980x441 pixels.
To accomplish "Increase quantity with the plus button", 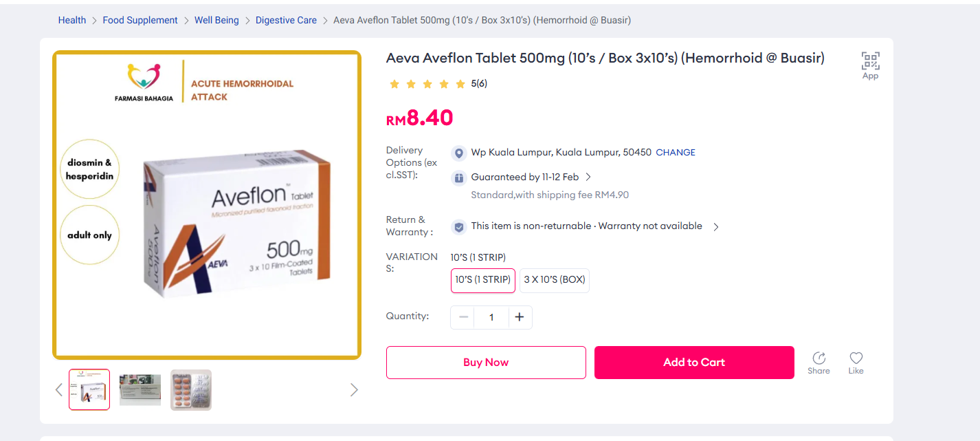I will click(520, 317).
